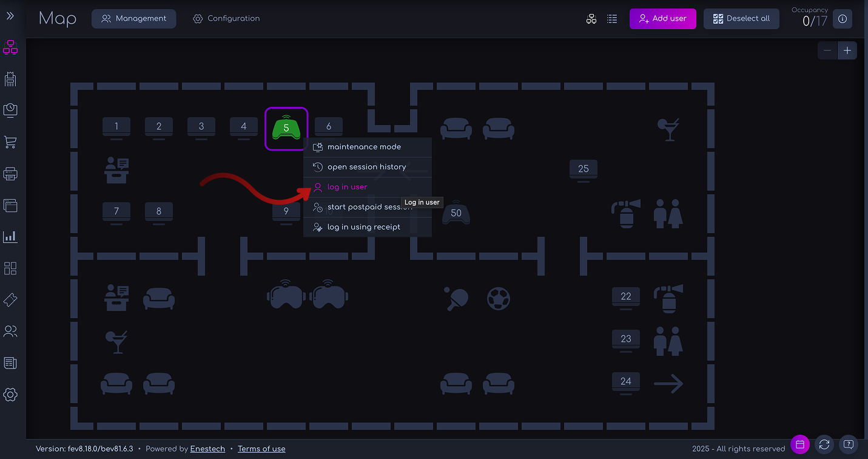Open the Terms of use link
Screen dimensions: 868x459
pyautogui.click(x=261, y=449)
